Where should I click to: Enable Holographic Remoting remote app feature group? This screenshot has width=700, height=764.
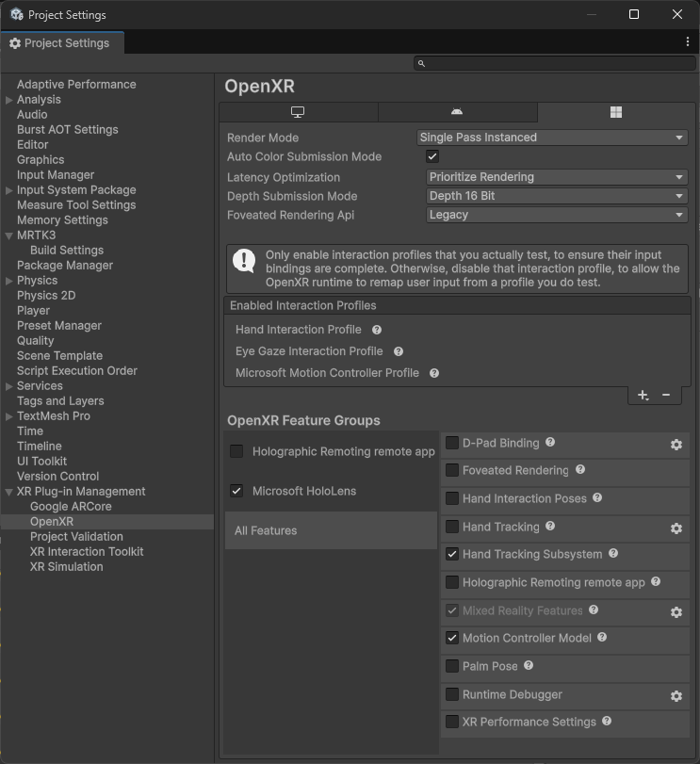coord(236,452)
